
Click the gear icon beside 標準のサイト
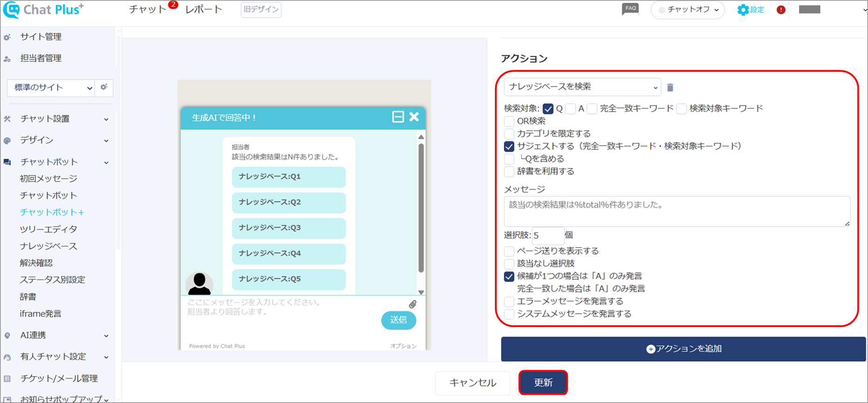point(104,87)
